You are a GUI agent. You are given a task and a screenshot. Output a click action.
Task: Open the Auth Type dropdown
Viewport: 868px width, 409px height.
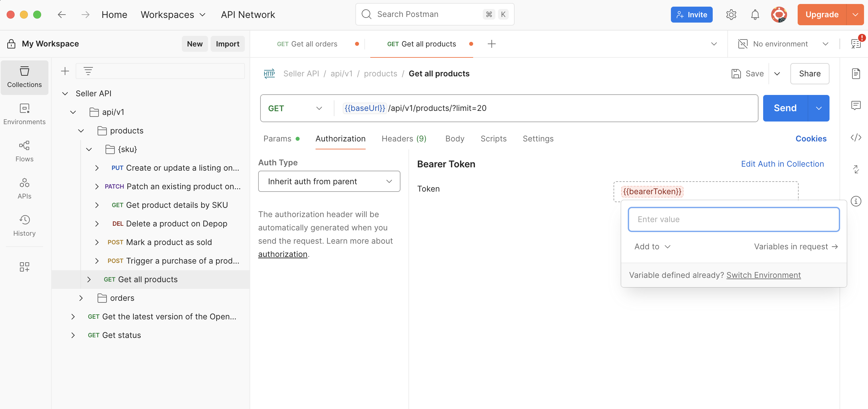pos(329,181)
